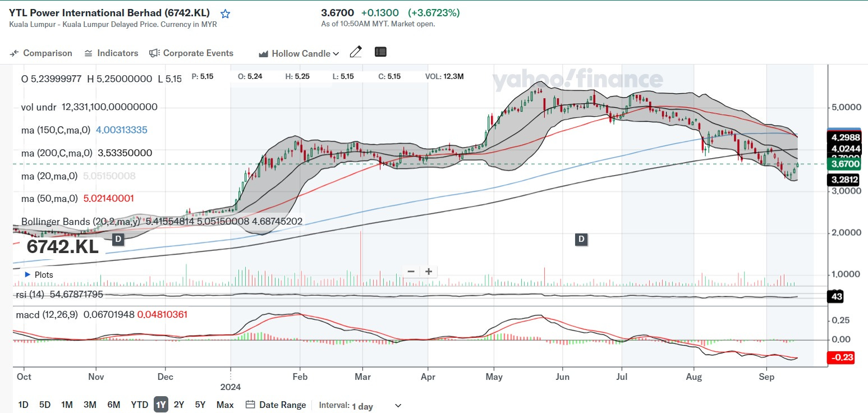Click the dividend D marker near November
This screenshot has width=868, height=413.
point(118,240)
